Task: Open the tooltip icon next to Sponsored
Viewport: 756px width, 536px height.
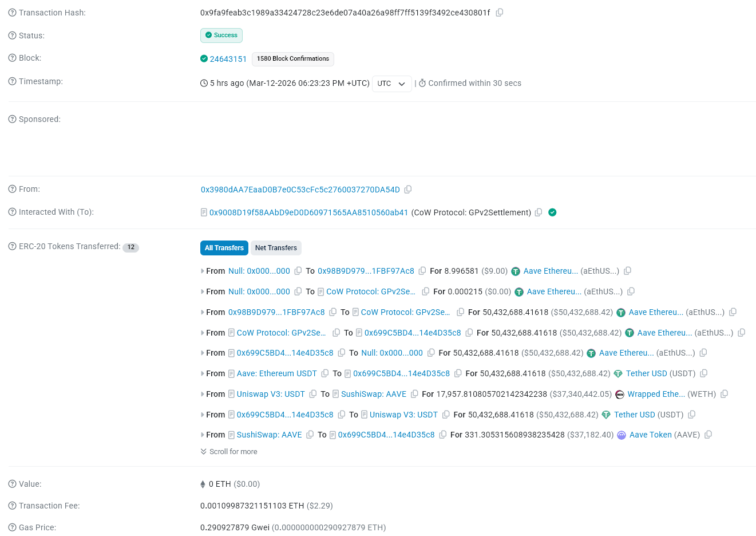Action: coord(11,119)
